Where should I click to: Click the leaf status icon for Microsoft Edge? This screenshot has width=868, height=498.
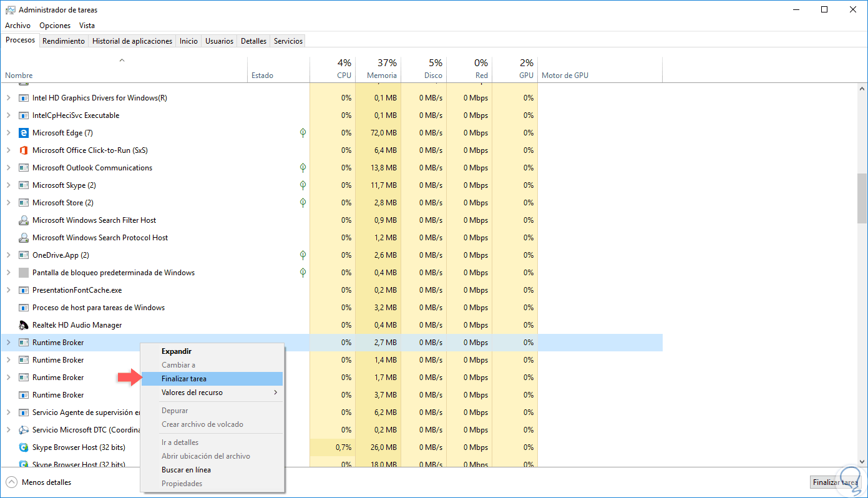pos(303,133)
